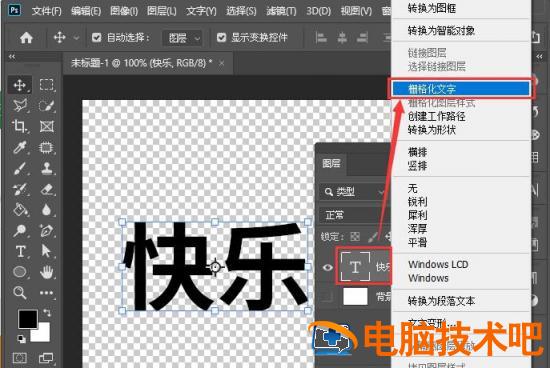The image size is (550, 368).
Task: Collapse the toolbox with double-arrow icon
Action: click(x=12, y=56)
